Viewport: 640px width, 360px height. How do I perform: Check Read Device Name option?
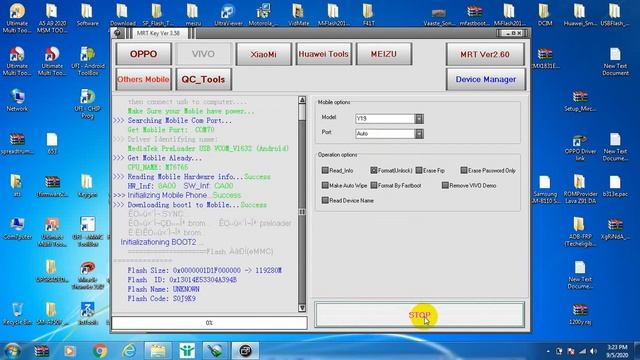(x=325, y=200)
